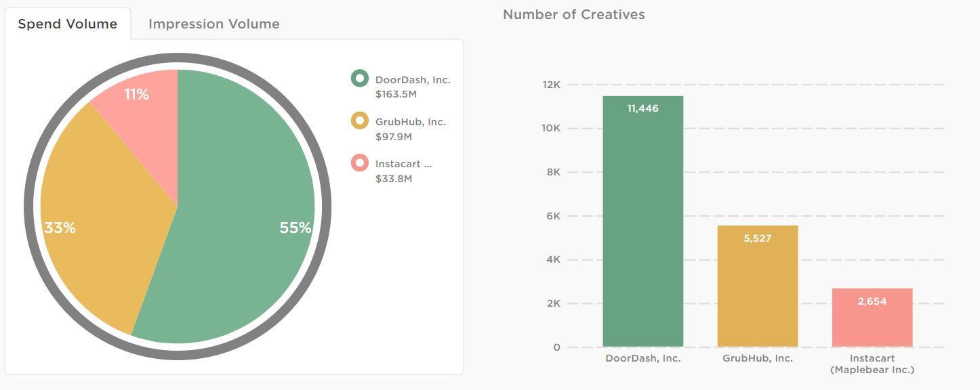This screenshot has height=390, width=980.
Task: Click the GrubHub, Inc. x-axis label
Action: coord(757,358)
